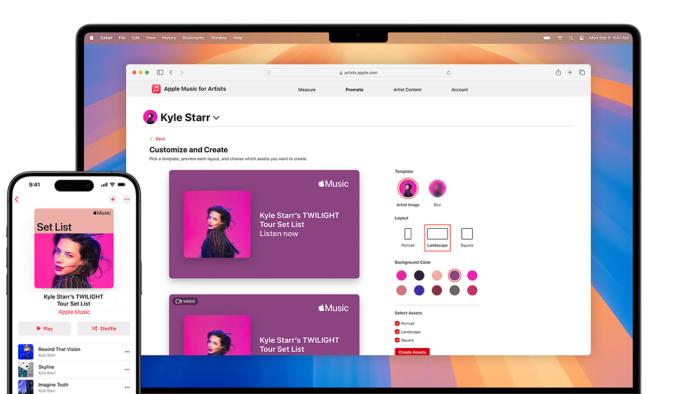Open the Measure tab
700x394 pixels.
[307, 90]
